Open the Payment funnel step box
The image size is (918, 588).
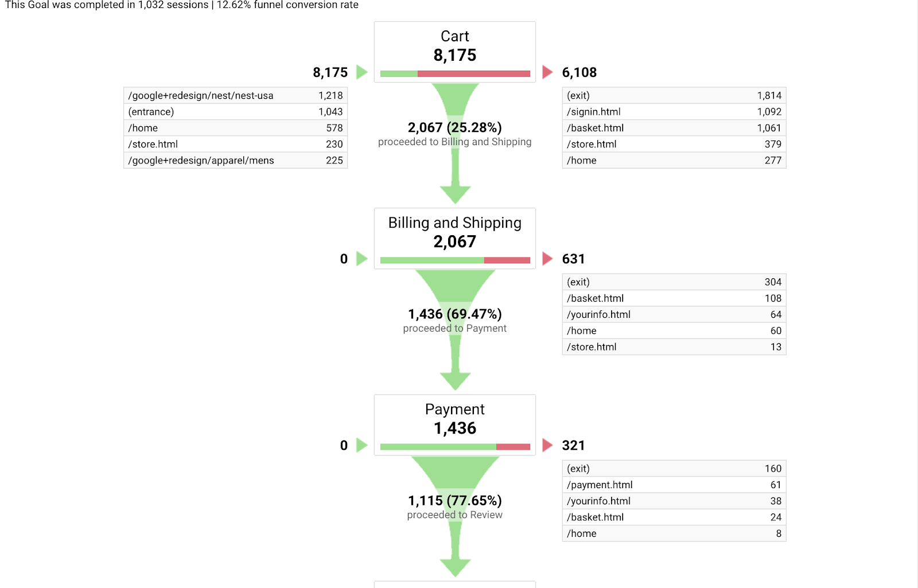(x=455, y=425)
